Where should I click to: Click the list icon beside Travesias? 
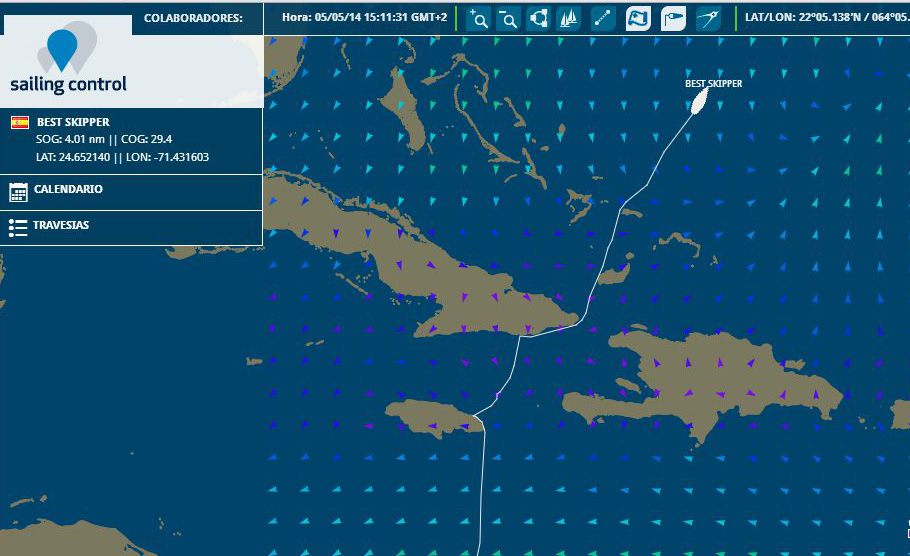tap(18, 227)
